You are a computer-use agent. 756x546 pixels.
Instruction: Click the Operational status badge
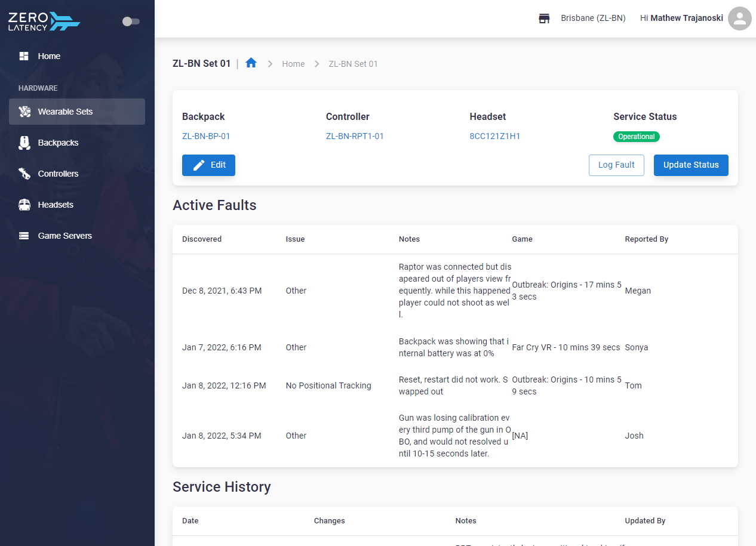tap(636, 137)
